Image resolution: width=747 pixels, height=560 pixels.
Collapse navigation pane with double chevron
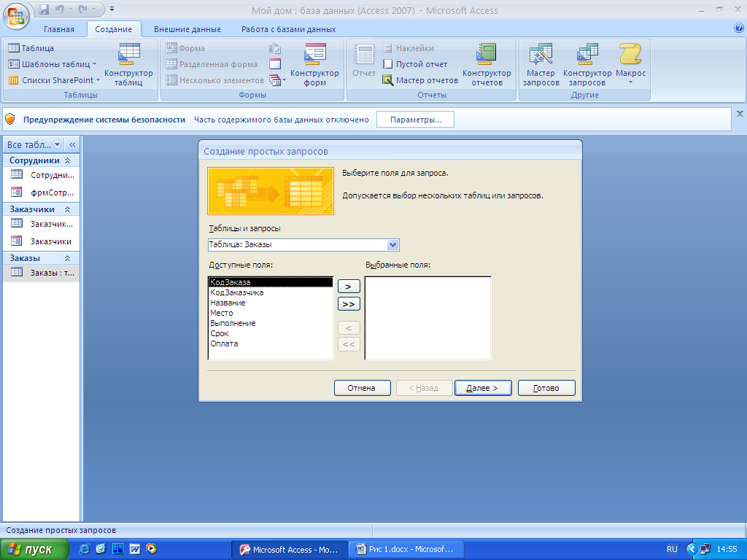click(x=72, y=144)
